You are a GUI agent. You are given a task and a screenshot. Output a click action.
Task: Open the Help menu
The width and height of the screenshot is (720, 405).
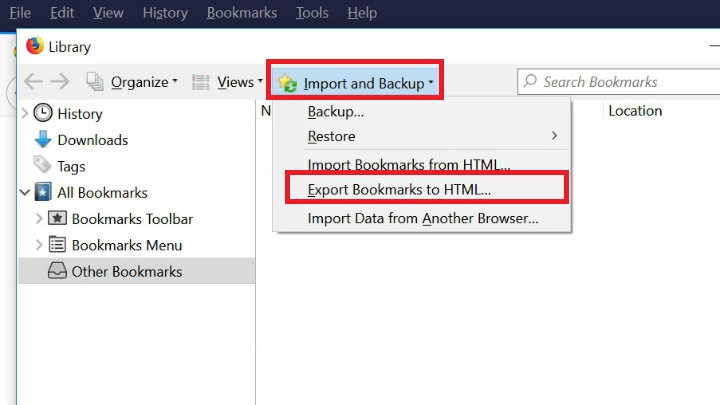coord(362,13)
